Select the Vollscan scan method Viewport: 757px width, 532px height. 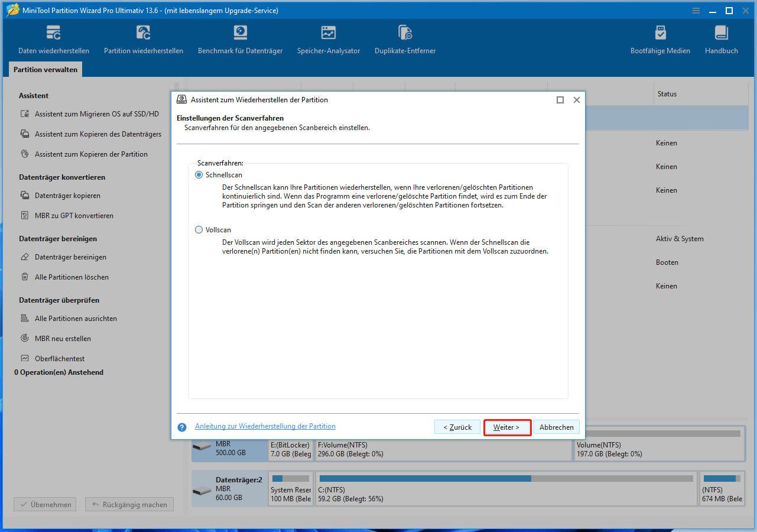[x=199, y=229]
